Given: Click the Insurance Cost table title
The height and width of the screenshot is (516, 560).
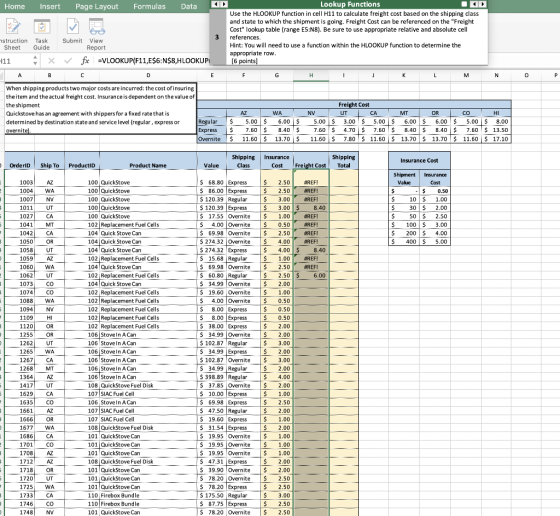Looking at the screenshot, I should 419,161.
